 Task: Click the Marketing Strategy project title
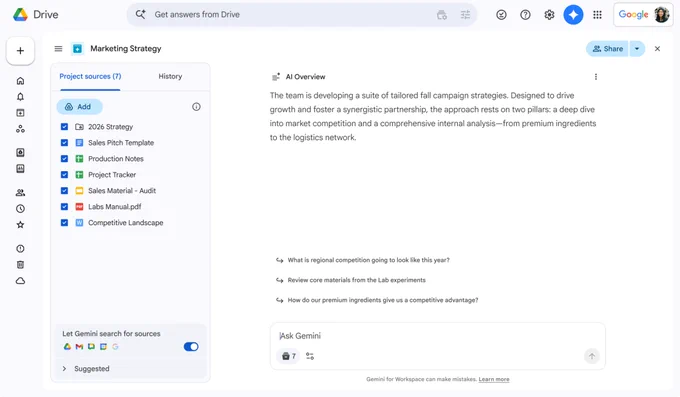[126, 49]
